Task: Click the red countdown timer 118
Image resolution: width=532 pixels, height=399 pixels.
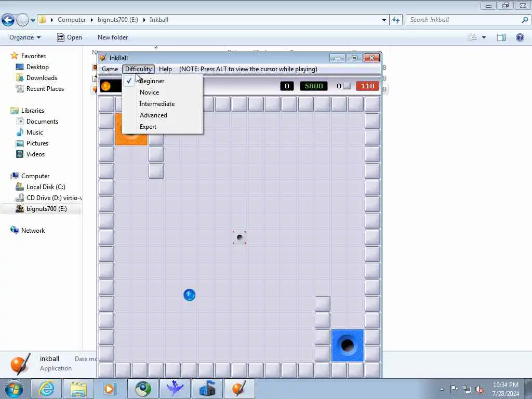Action: [x=367, y=86]
